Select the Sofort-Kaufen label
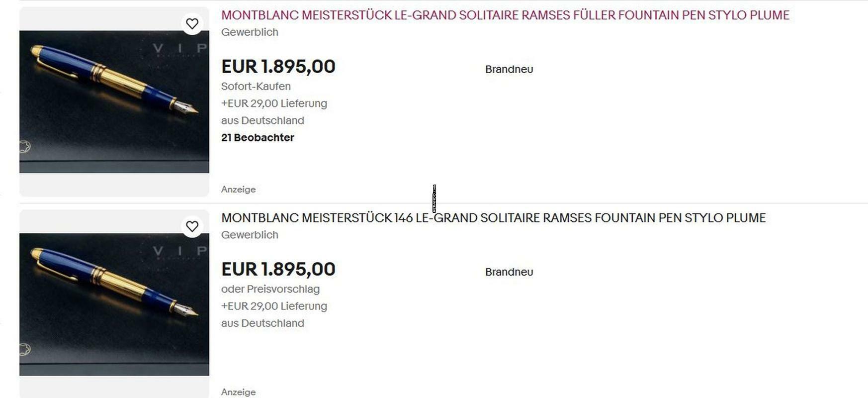 256,87
